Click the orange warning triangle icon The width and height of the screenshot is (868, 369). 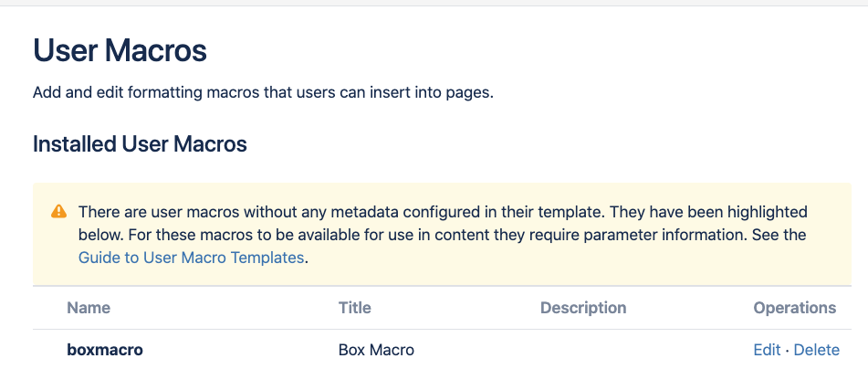tap(58, 212)
